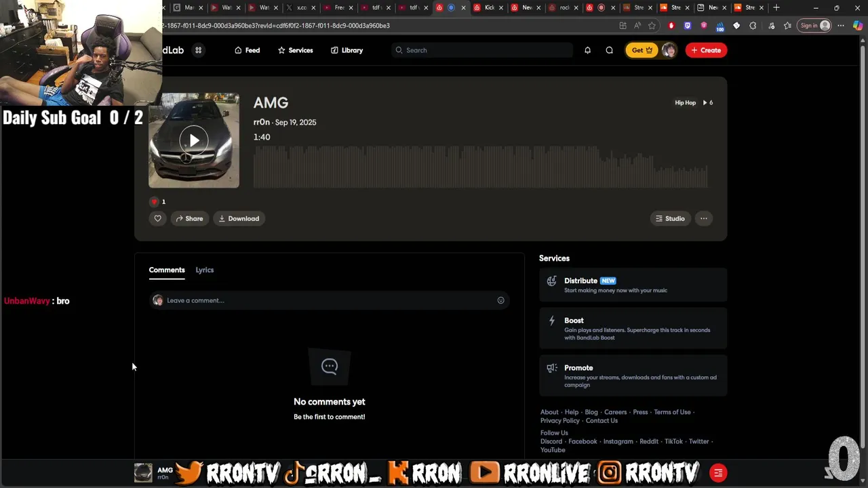Open the browser settings three-dot menu
868x488 pixels.
pyautogui.click(x=841, y=26)
